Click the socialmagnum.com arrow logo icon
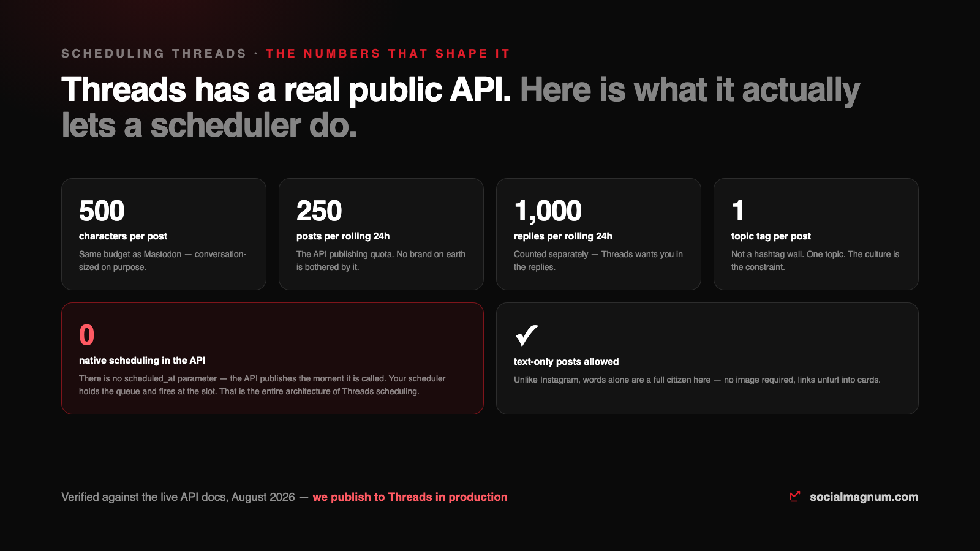980x551 pixels. [795, 497]
